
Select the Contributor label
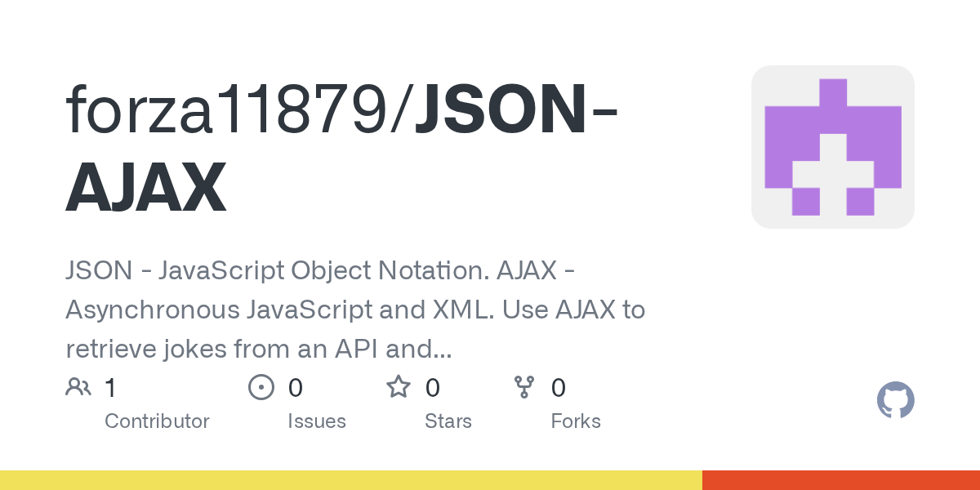tap(157, 421)
